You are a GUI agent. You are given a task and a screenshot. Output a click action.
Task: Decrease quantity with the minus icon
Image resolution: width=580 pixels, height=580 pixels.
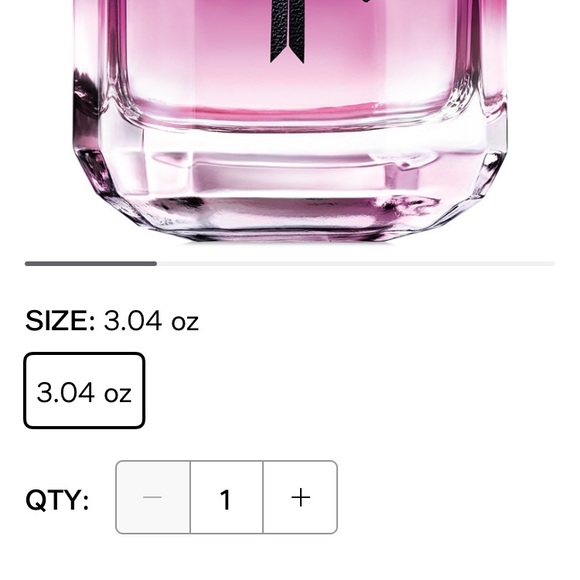pyautogui.click(x=153, y=497)
